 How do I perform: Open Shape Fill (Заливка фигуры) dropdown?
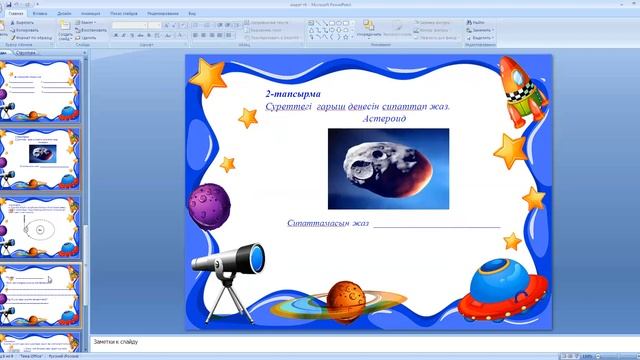tap(433, 22)
